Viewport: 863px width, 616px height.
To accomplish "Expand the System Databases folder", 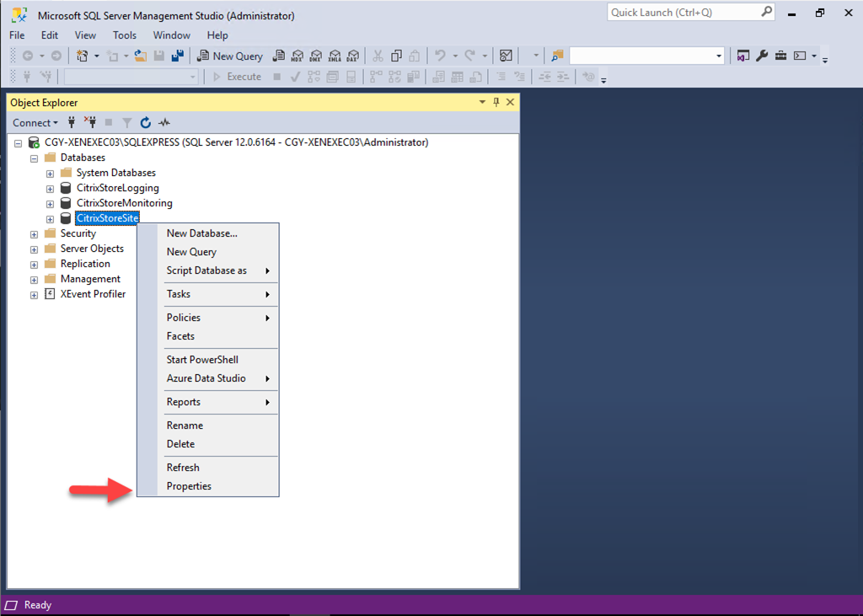I will coord(50,174).
